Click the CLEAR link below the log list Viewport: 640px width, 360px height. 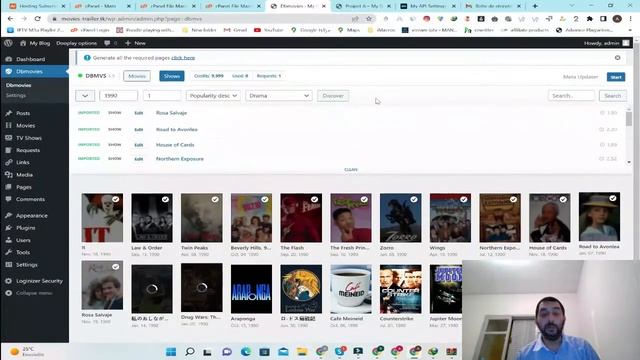pyautogui.click(x=351, y=169)
